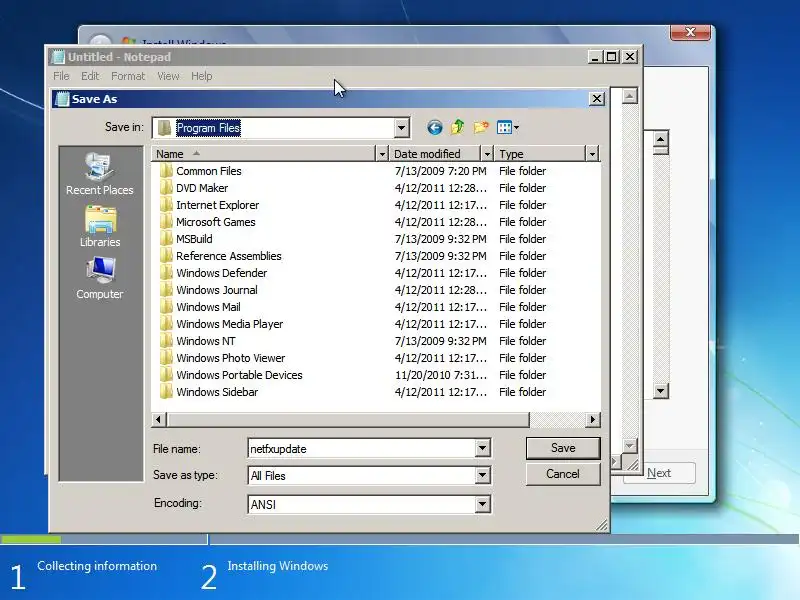Open the Date modified column filter arrow
800x600 pixels.
click(x=487, y=154)
